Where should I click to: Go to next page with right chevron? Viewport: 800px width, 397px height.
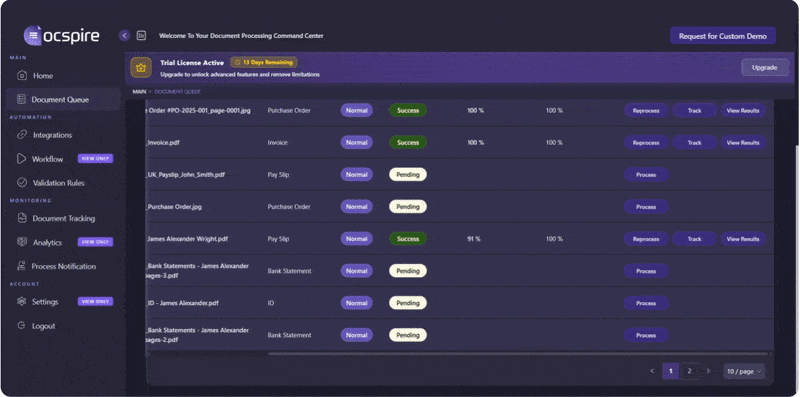pyautogui.click(x=708, y=371)
